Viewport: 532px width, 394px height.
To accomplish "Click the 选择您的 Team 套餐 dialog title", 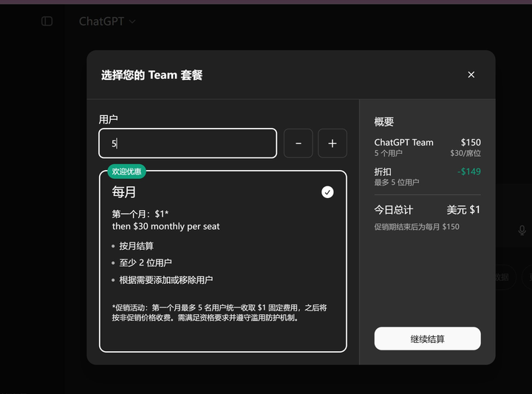I will (151, 75).
